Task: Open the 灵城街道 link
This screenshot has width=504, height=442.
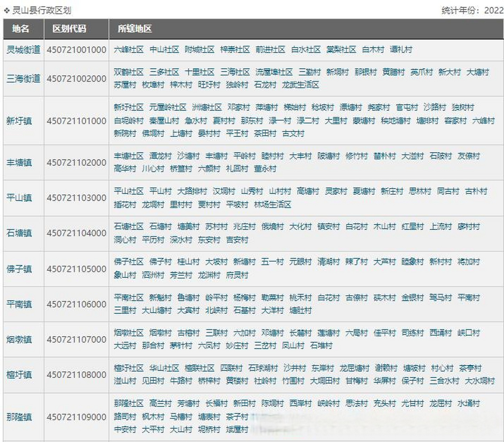Action: [23, 50]
